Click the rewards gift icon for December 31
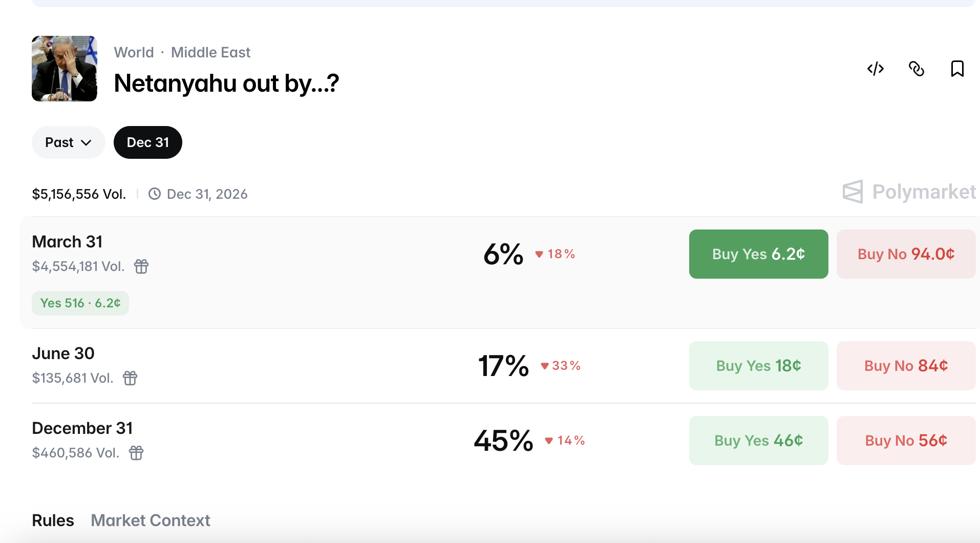 (x=136, y=453)
